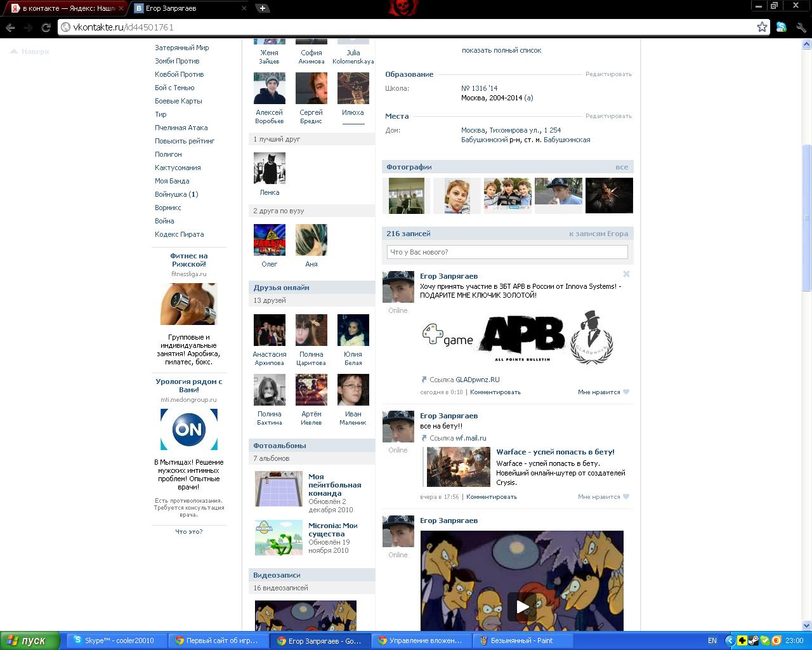
Task: Show all photos via the все link
Action: [x=622, y=167]
